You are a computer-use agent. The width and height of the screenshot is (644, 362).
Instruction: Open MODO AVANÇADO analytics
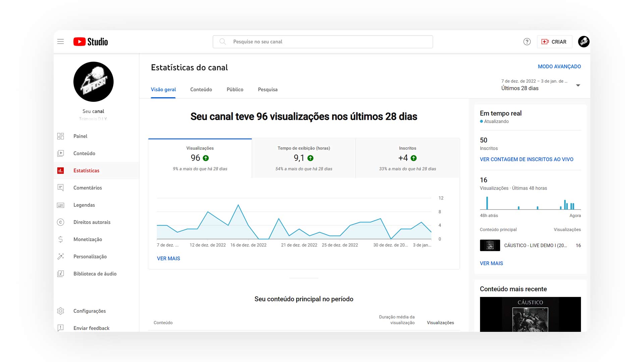559,66
